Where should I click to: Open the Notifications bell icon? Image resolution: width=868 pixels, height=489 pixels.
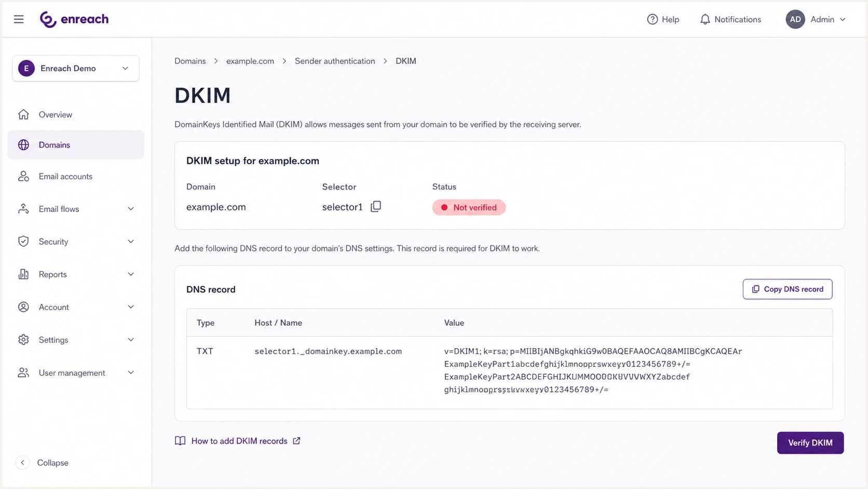tap(704, 19)
